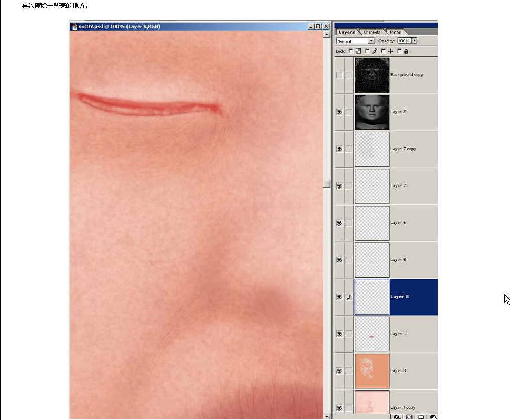Toggle Layer 6 visibility eye

click(x=339, y=223)
